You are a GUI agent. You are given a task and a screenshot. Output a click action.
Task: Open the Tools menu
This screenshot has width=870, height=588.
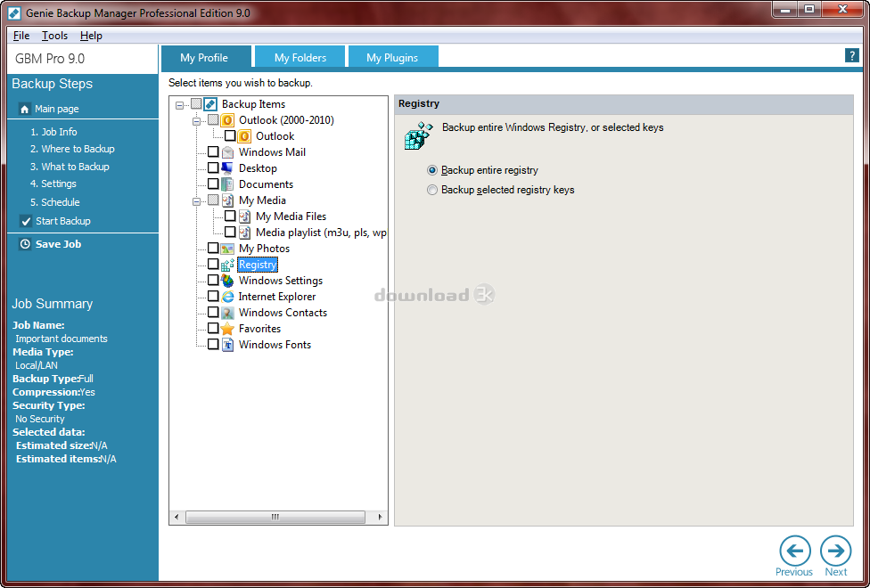pyautogui.click(x=55, y=36)
